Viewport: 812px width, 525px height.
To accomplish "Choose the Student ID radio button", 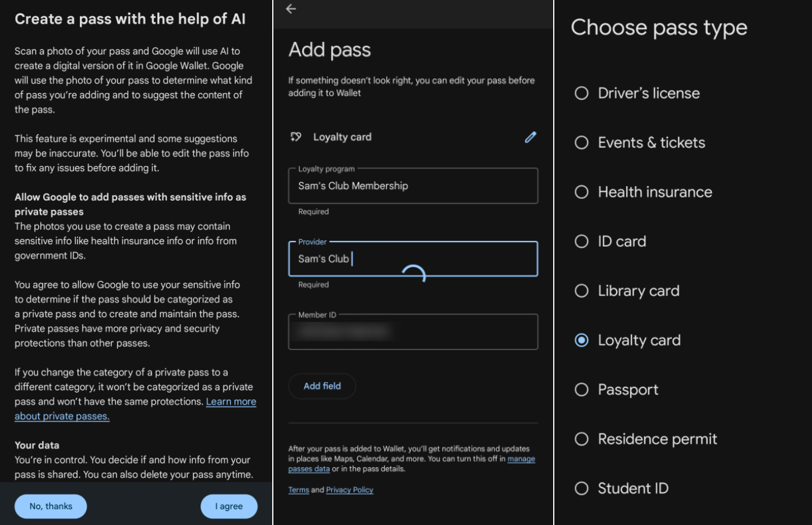I will pyautogui.click(x=582, y=488).
